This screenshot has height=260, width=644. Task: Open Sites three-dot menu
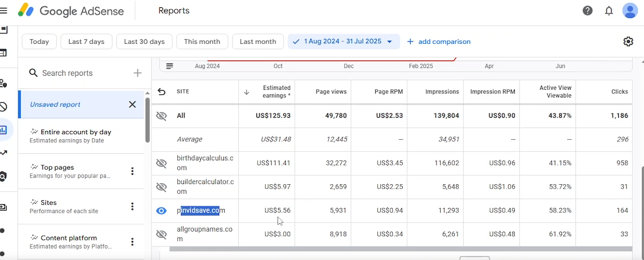132,206
